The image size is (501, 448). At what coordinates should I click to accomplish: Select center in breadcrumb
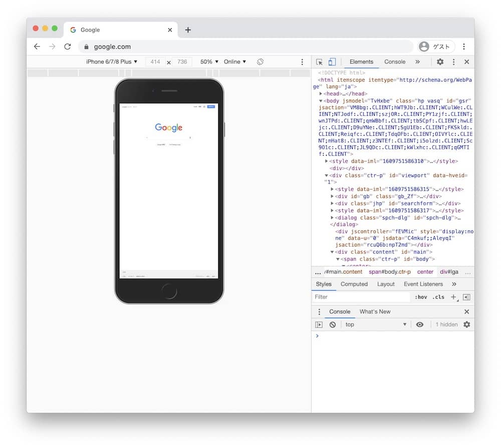click(x=425, y=272)
